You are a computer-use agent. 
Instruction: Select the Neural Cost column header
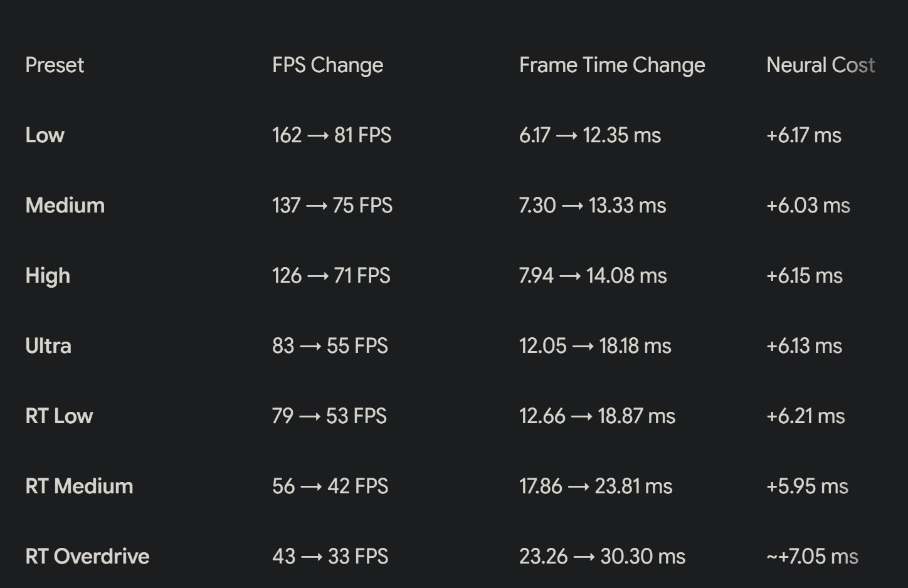(x=821, y=65)
